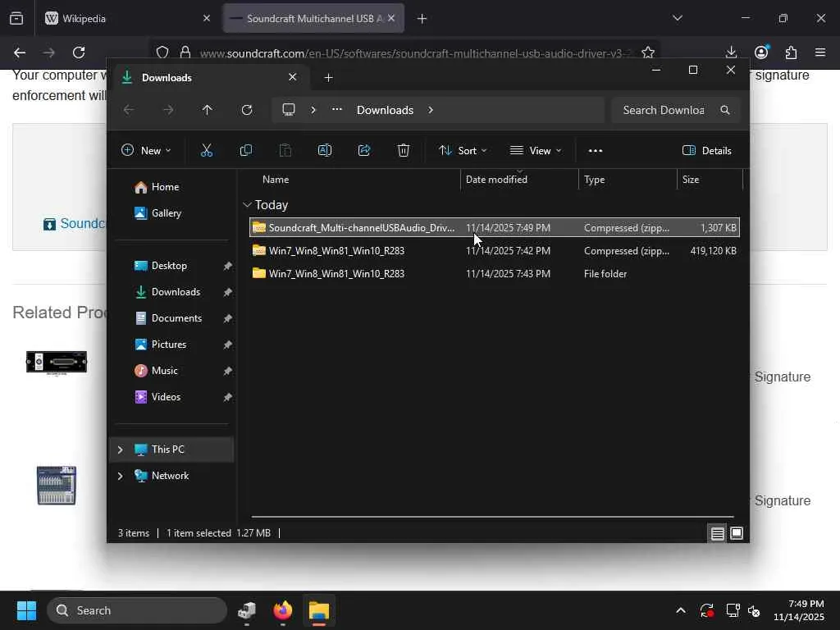
Task: Click the Paste clipboard icon in Explorer toolbar
Action: point(285,151)
